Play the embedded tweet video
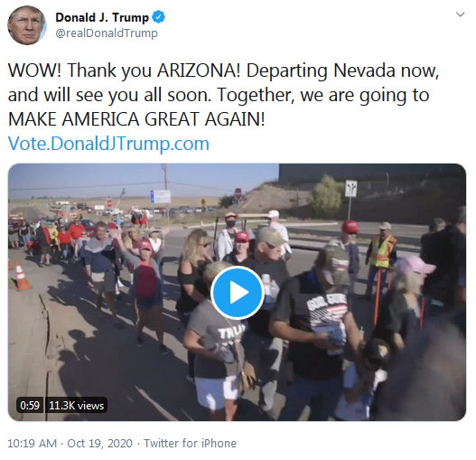 point(237,292)
